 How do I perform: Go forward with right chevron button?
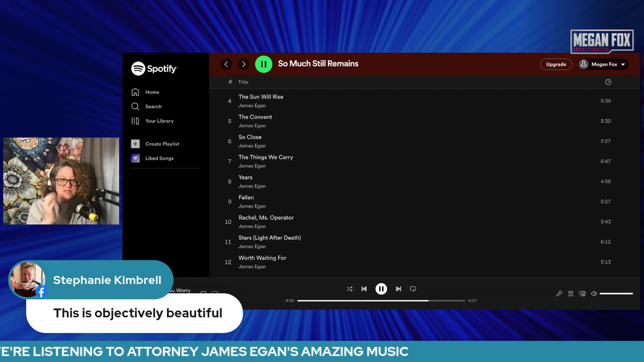[x=244, y=64]
